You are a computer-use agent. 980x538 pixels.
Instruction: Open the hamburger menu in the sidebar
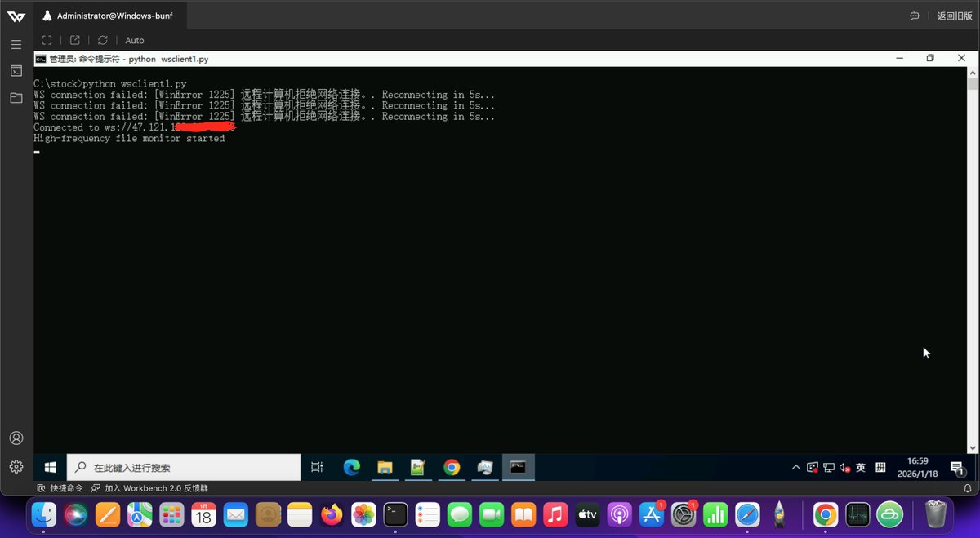pyautogui.click(x=16, y=43)
